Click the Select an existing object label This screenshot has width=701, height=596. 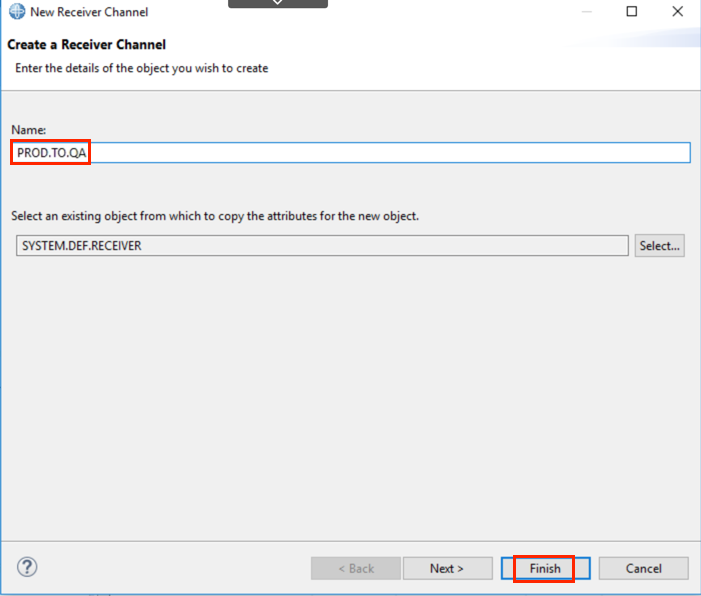click(x=215, y=216)
